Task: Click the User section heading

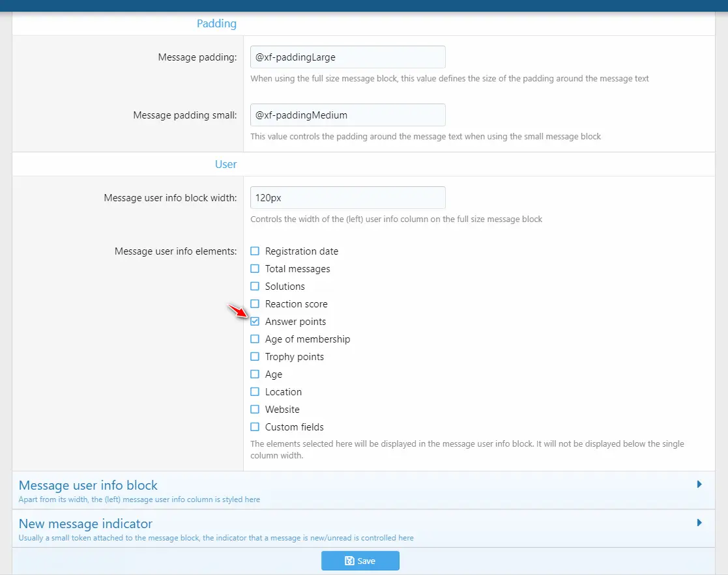Action: (226, 164)
